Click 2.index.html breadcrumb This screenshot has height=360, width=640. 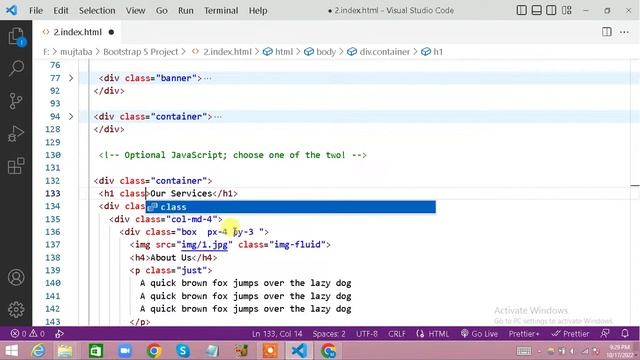[x=227, y=52]
